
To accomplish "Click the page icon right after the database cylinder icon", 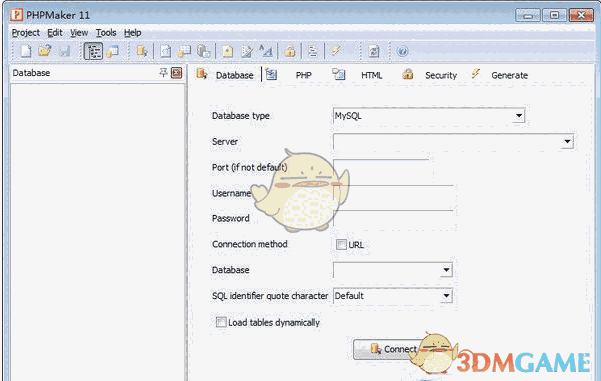I will tap(166, 51).
